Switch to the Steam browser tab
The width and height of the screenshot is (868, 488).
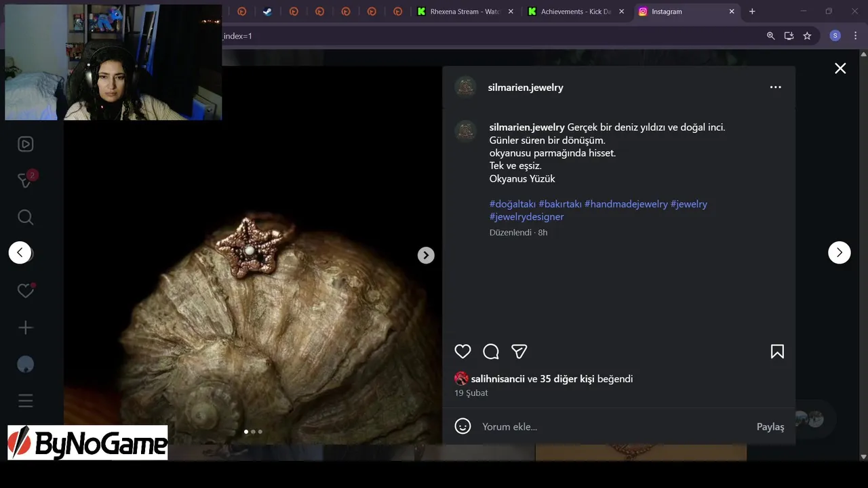pos(268,12)
